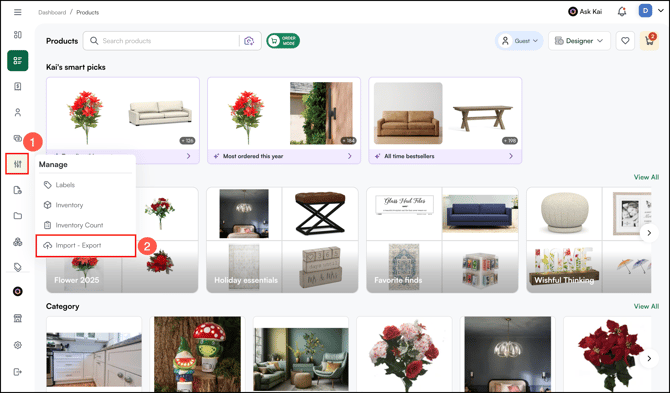
Task: Click View All beside collections
Action: click(646, 177)
